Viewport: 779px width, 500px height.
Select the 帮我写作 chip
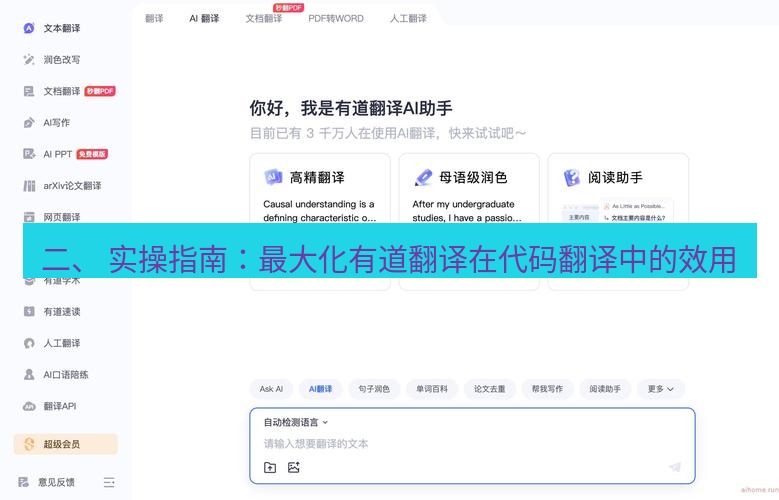tap(547, 389)
